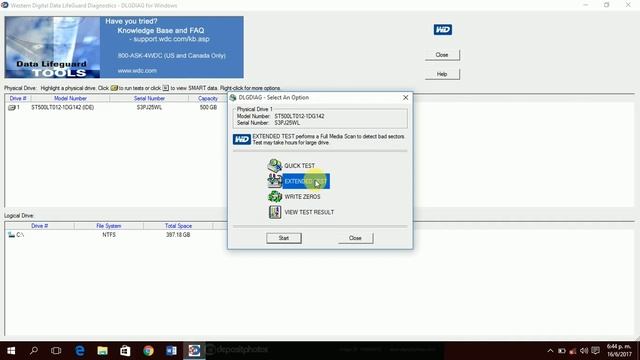Open Word from taskbar
The image size is (640, 360).
[x=171, y=351]
